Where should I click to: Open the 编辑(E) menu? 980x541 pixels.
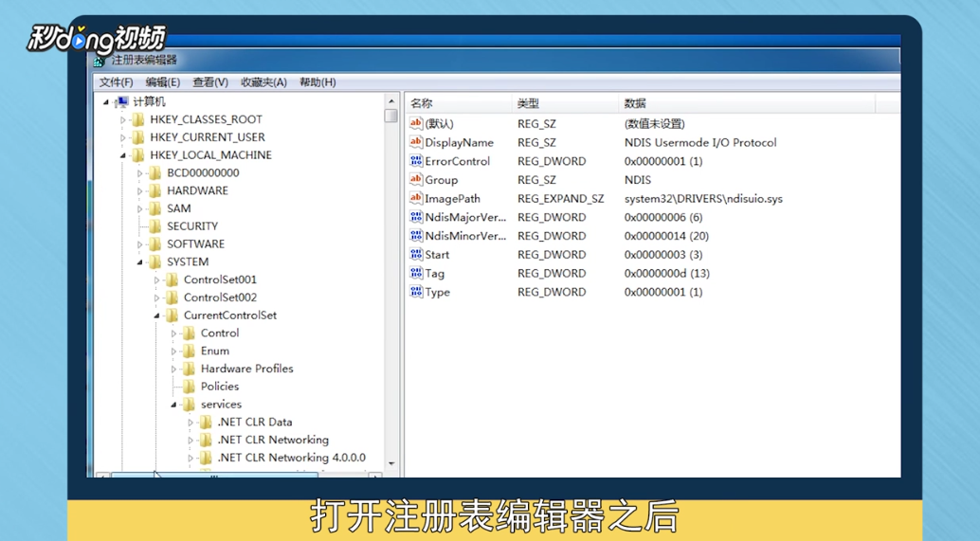pyautogui.click(x=162, y=82)
